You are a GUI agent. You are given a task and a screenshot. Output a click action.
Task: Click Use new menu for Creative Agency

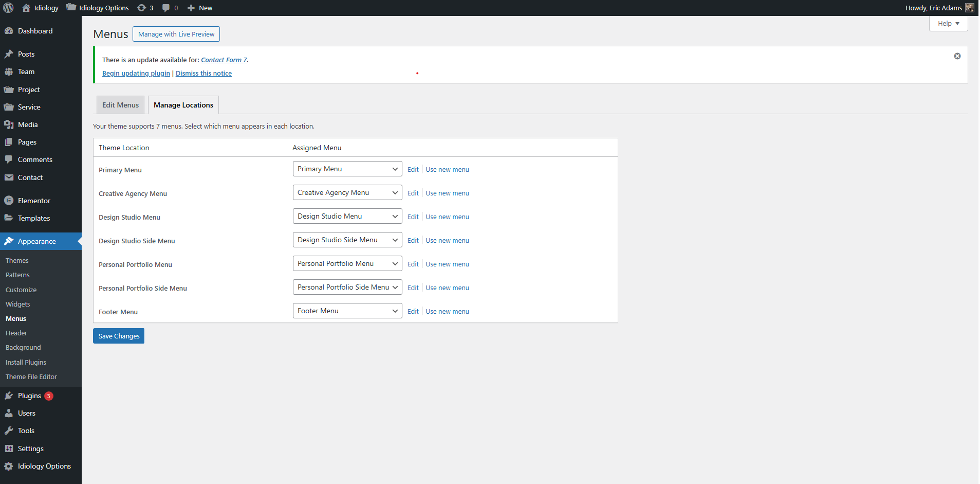(x=447, y=193)
